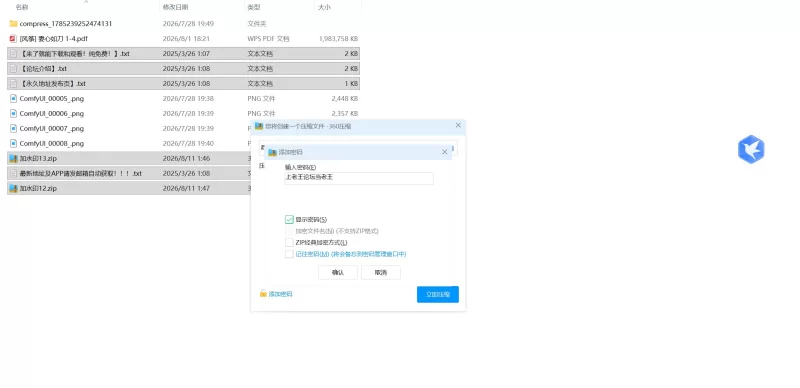Image resolution: width=800 pixels, height=388 pixels.
Task: Click type cell WPS PDF 文档
Action: pyautogui.click(x=268, y=39)
